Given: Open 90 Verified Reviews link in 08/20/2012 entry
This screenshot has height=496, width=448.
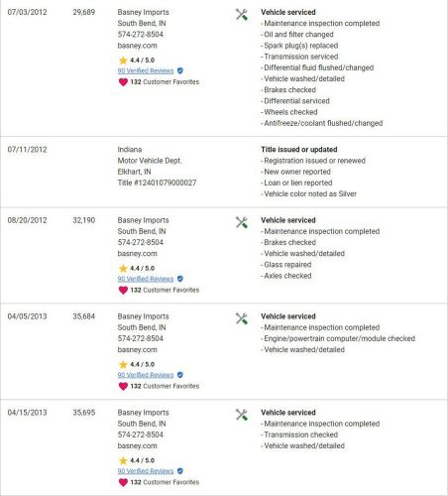Looking at the screenshot, I should pos(146,279).
